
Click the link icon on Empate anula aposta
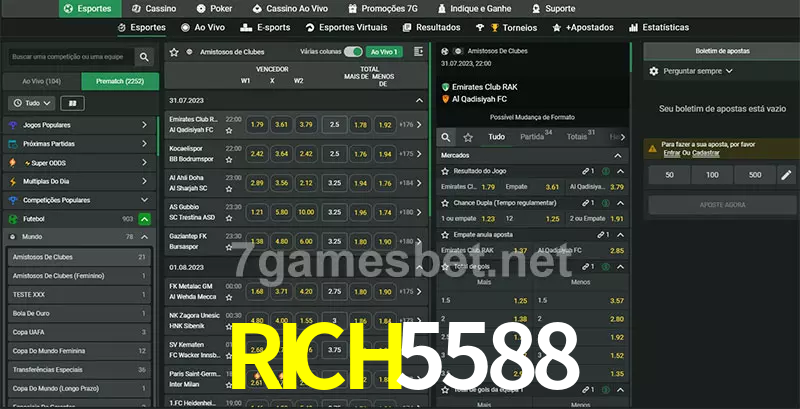(x=603, y=235)
